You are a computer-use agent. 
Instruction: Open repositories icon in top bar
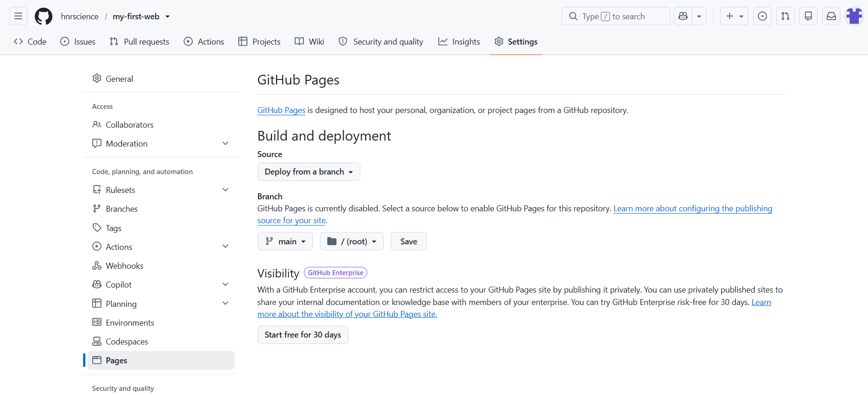pos(808,16)
